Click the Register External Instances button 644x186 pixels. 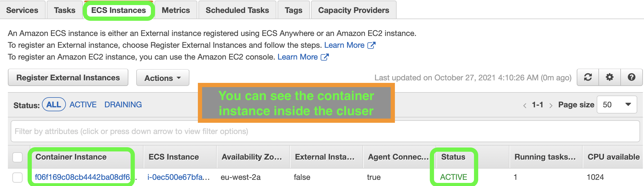[68, 78]
